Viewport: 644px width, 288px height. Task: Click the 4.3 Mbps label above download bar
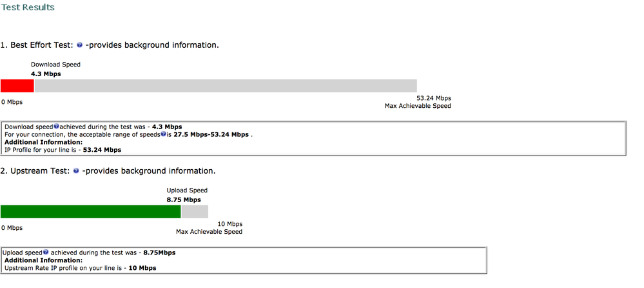(46, 74)
